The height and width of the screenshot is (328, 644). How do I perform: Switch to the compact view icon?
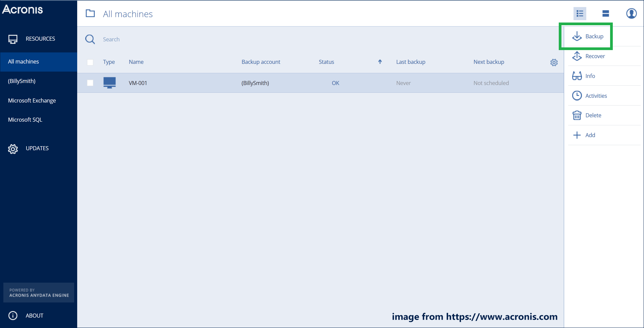[606, 13]
